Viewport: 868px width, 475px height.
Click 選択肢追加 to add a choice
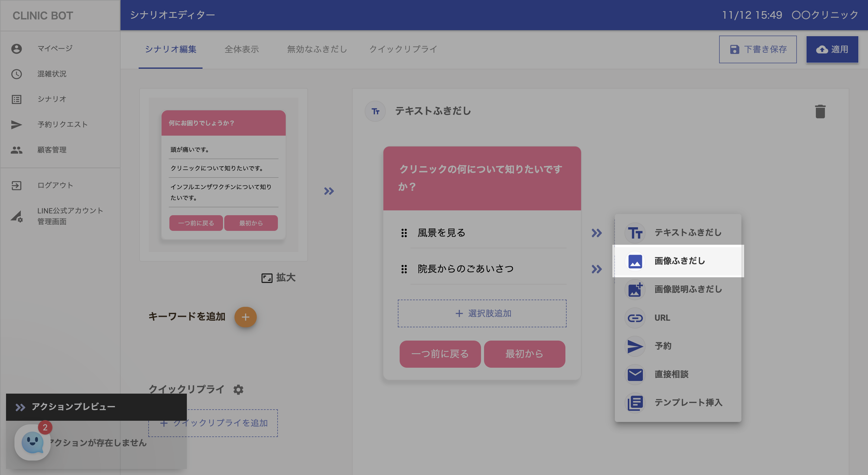[482, 313]
